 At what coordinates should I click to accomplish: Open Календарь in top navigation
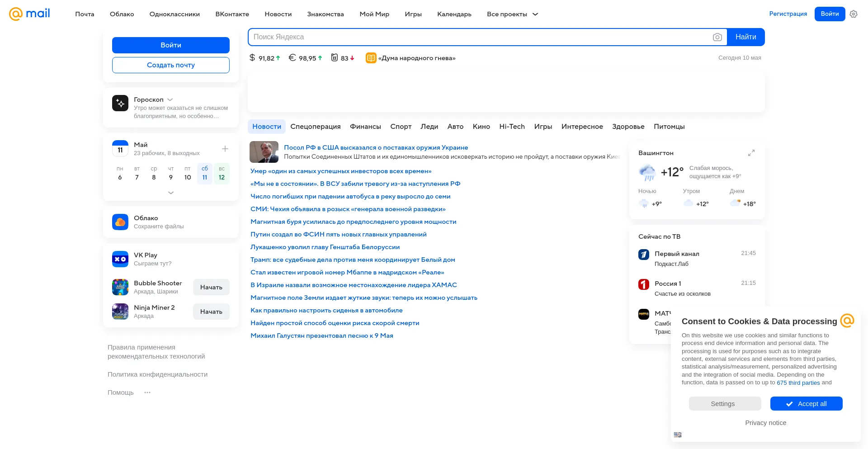click(x=454, y=14)
